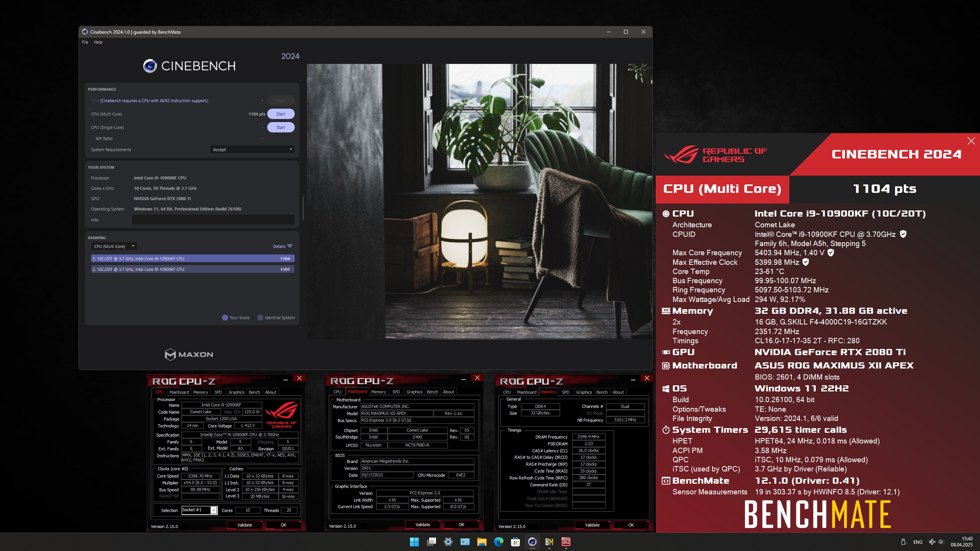Click the Identical System legend dot
980x551 pixels.
(260, 318)
